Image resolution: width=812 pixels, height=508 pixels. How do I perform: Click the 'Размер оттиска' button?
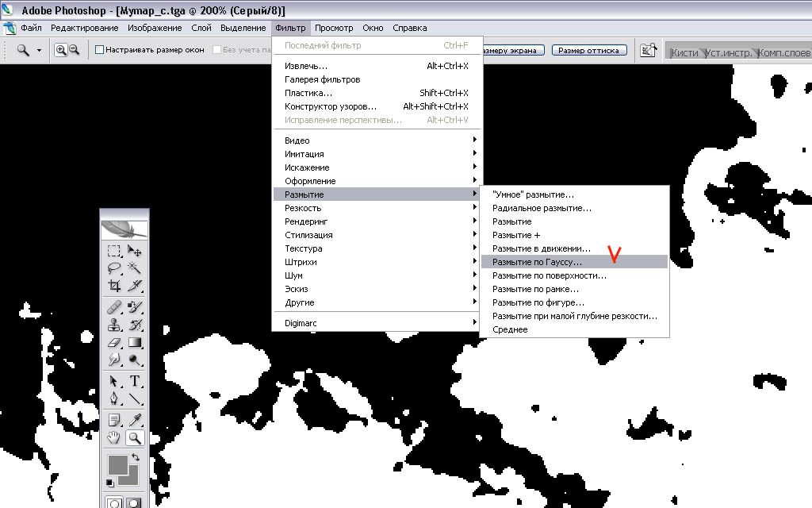tap(589, 50)
